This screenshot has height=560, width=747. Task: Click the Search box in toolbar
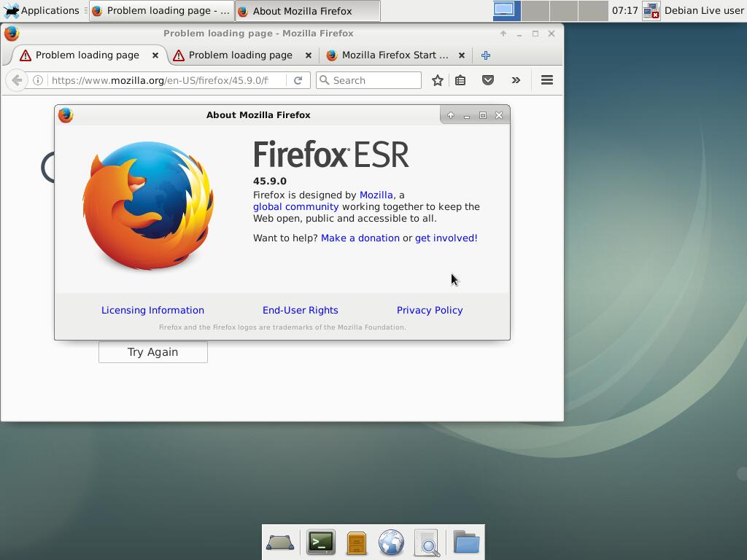(368, 80)
